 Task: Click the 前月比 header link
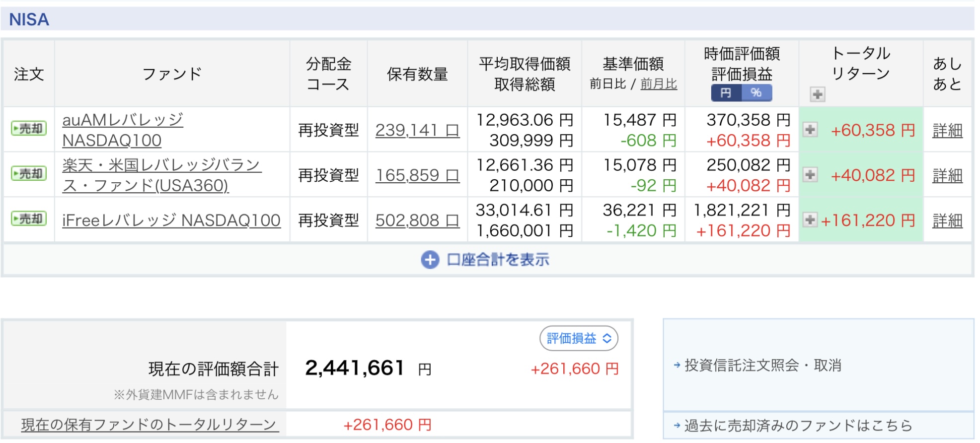pos(659,84)
